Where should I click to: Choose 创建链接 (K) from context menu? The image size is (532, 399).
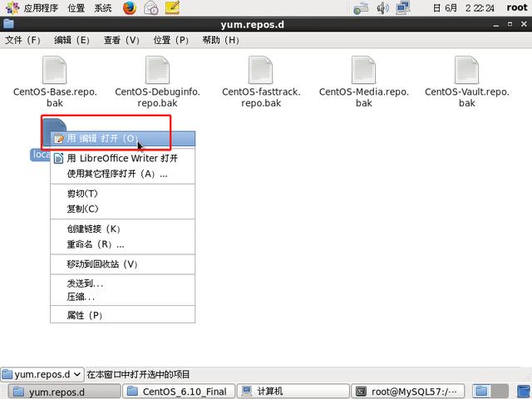click(x=123, y=229)
